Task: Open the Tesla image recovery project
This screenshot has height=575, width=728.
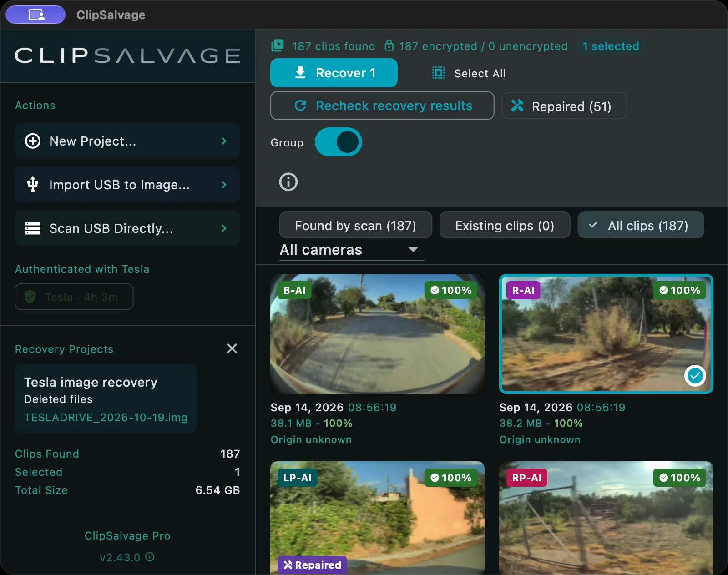Action: [x=106, y=398]
